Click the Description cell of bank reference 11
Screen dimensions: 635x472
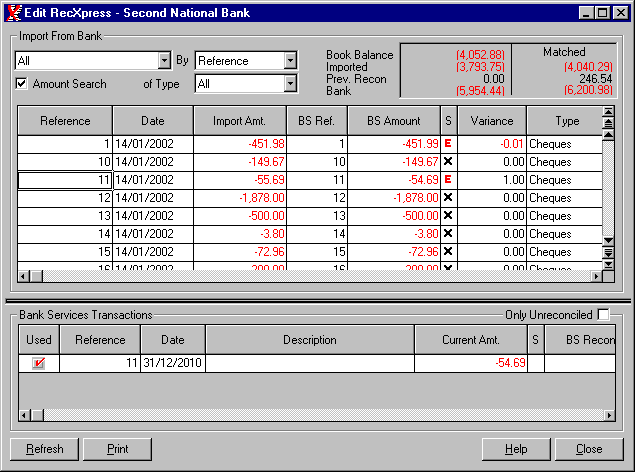(x=310, y=363)
